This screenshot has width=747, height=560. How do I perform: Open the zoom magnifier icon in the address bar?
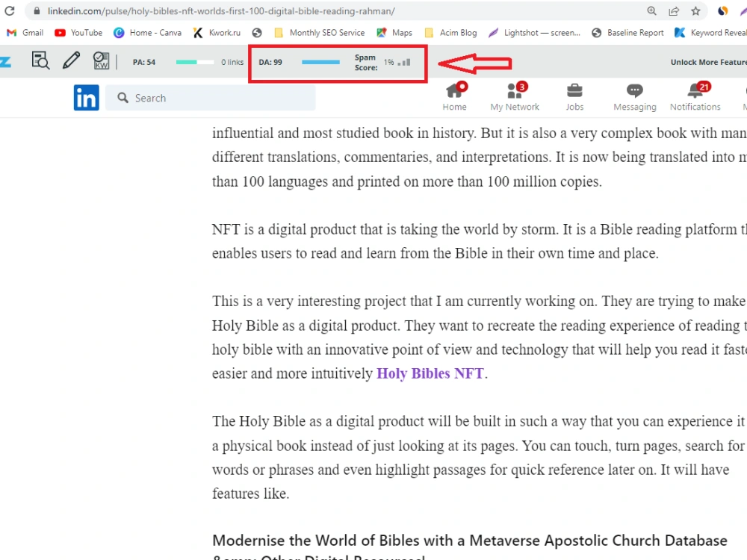coord(651,11)
